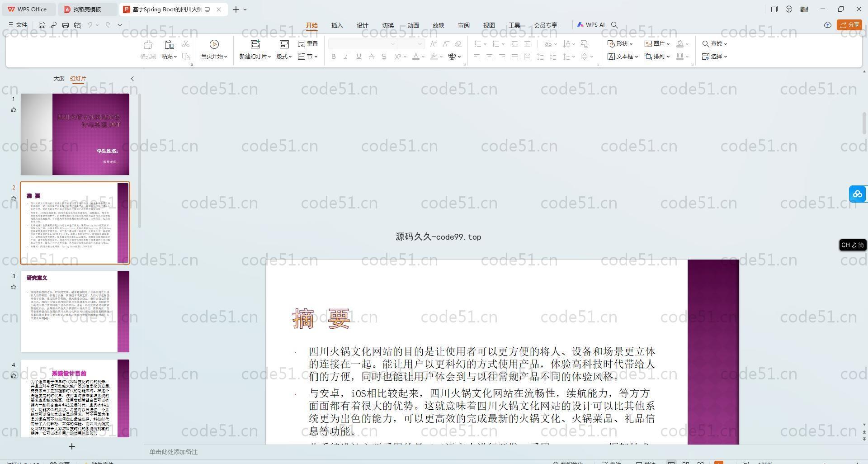Switch to the 动画 ribbon tab

coord(413,25)
